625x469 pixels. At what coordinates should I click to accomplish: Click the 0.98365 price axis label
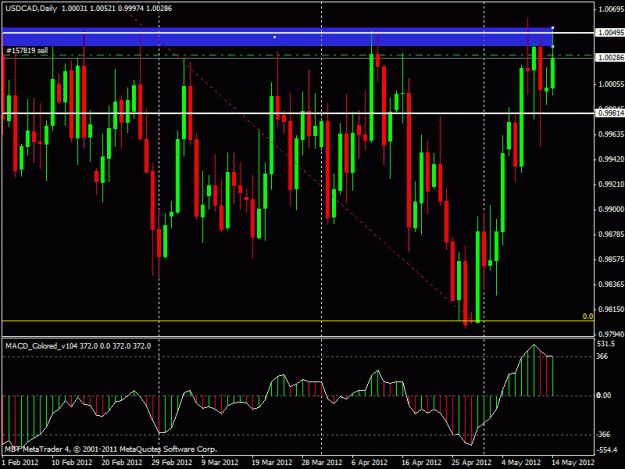[x=611, y=285]
